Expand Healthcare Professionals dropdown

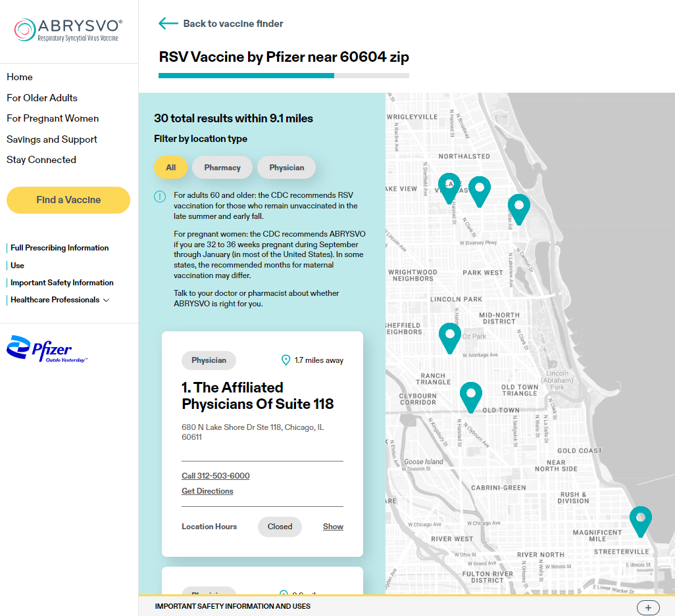60,300
